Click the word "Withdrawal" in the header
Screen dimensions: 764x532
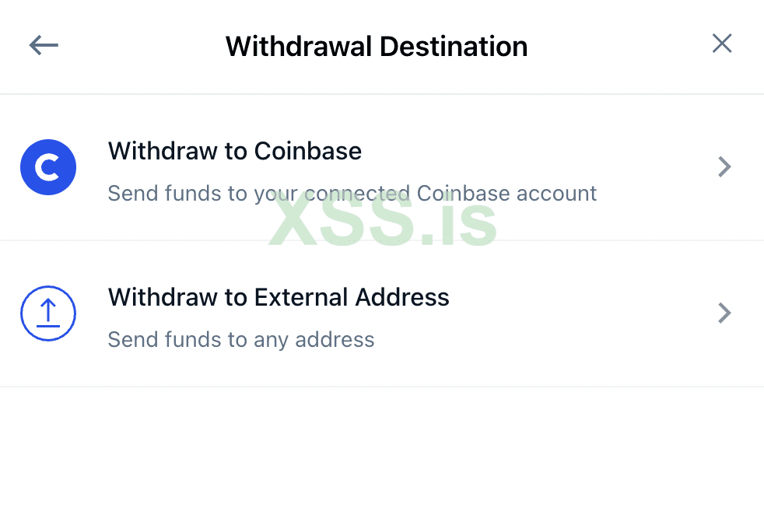[x=299, y=47]
